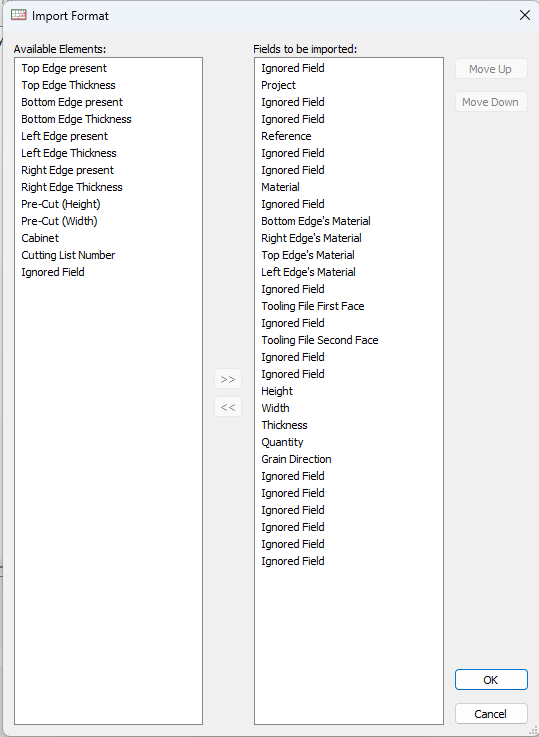Select the Reference import field
539x737 pixels.
click(286, 136)
